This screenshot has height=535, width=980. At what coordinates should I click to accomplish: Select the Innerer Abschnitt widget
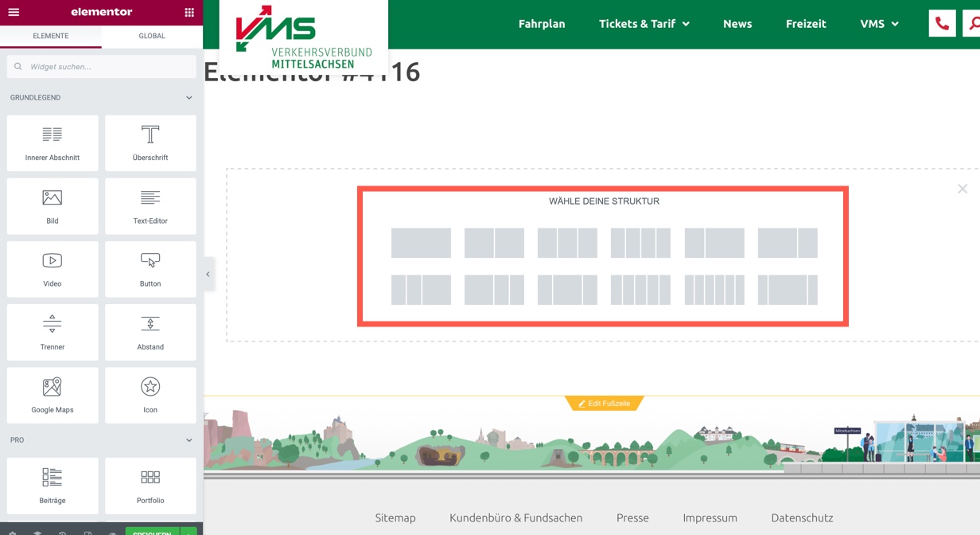pyautogui.click(x=52, y=143)
